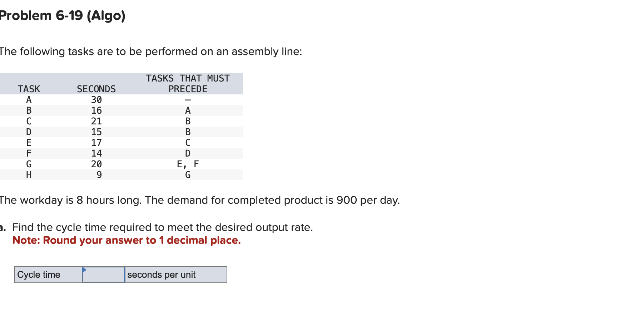Click the seconds value 17 for task E
Screen dimensions: 644x311
(x=96, y=143)
